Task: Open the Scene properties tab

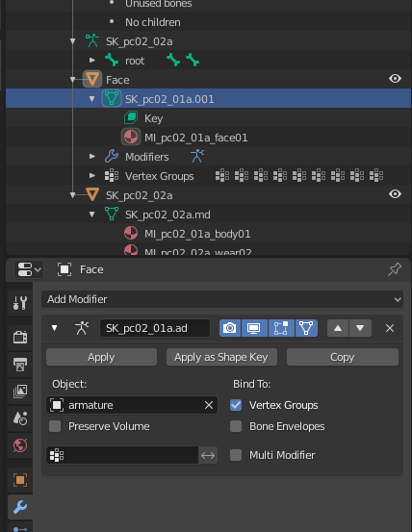Action: (20, 418)
